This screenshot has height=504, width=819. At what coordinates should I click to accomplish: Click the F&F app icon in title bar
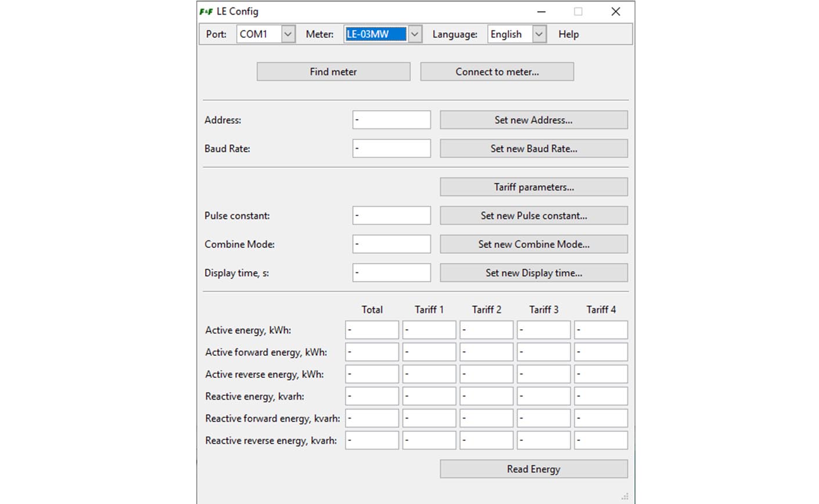[x=206, y=12]
